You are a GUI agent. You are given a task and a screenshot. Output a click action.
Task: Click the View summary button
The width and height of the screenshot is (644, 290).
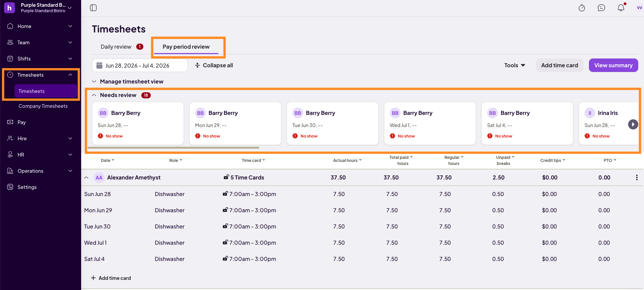pyautogui.click(x=613, y=65)
